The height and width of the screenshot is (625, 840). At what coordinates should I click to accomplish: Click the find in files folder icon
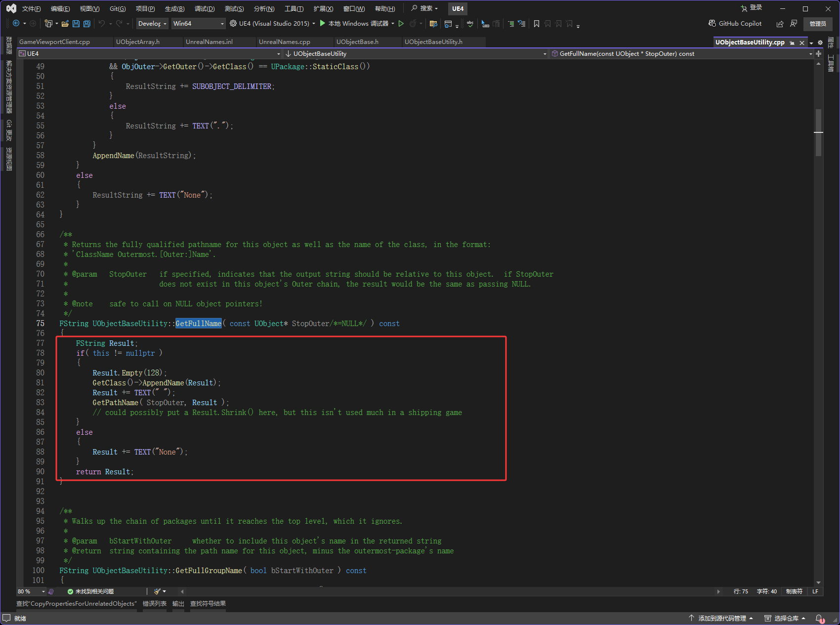pos(433,23)
